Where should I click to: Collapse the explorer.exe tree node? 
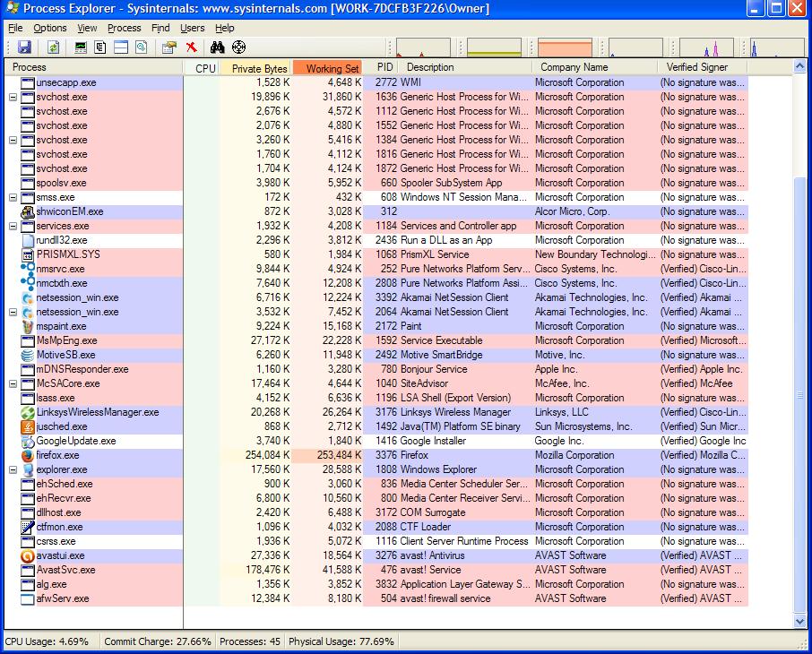(13, 469)
